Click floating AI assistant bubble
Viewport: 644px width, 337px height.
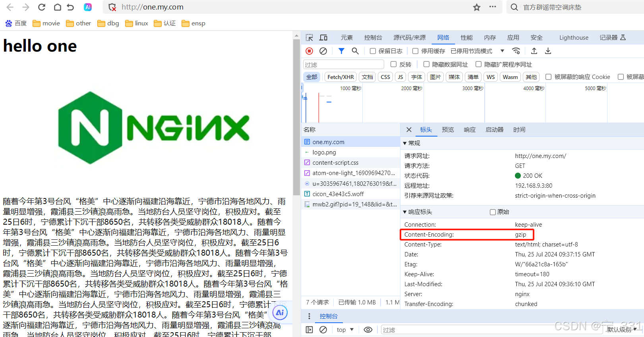(280, 312)
